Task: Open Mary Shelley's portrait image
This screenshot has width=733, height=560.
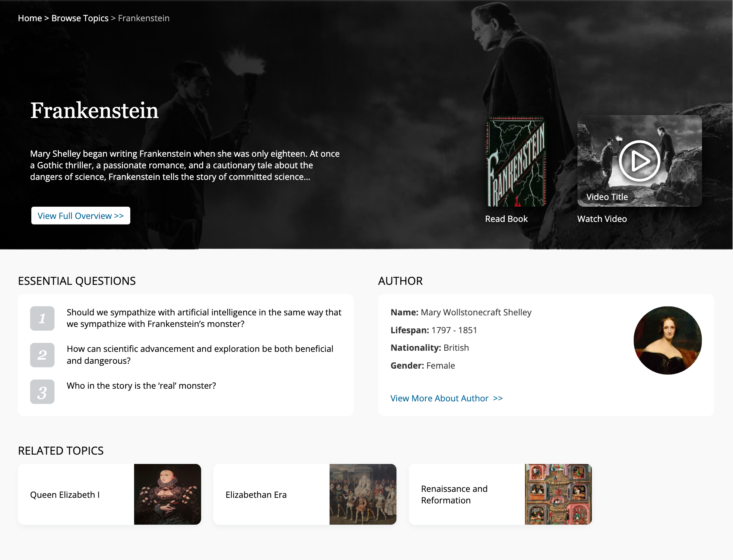Action: 667,340
